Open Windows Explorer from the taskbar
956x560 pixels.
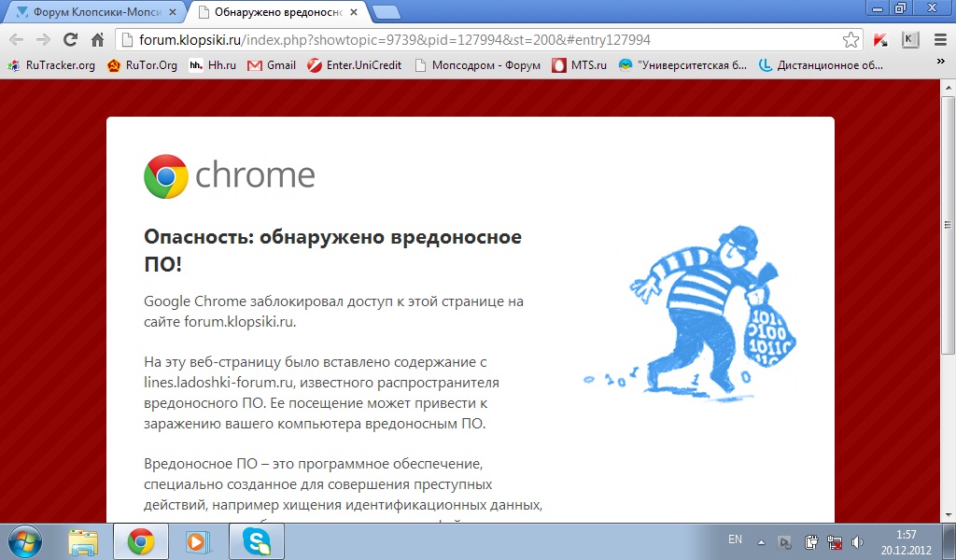tap(83, 541)
